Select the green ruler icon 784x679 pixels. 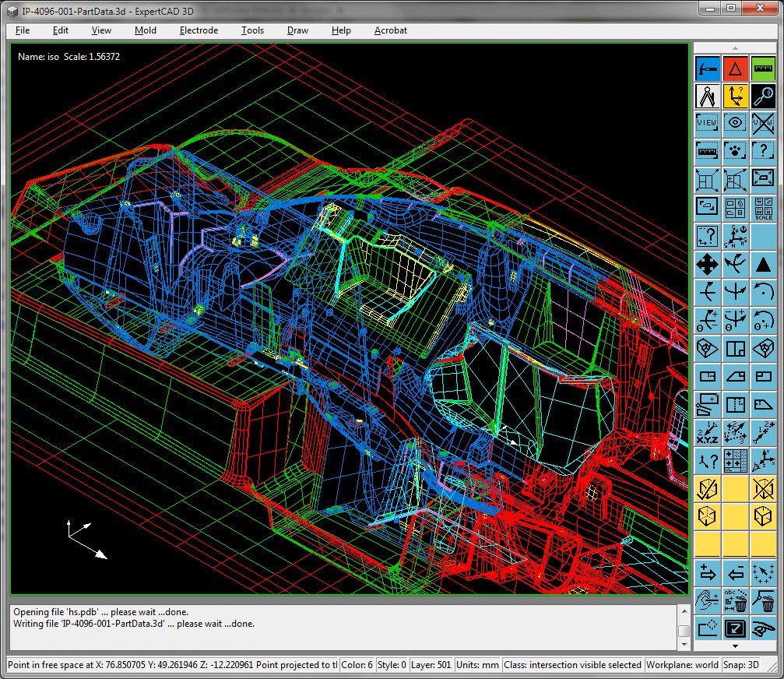coord(763,68)
